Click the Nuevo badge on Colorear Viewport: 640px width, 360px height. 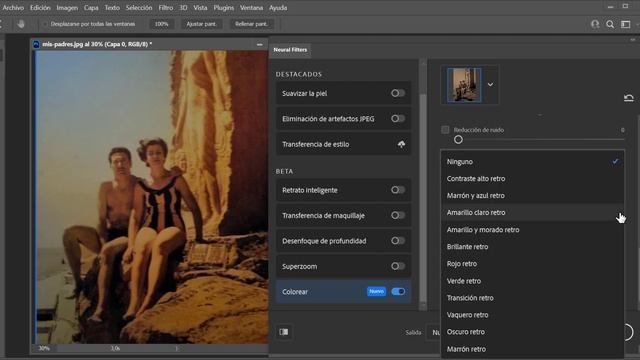pos(376,291)
